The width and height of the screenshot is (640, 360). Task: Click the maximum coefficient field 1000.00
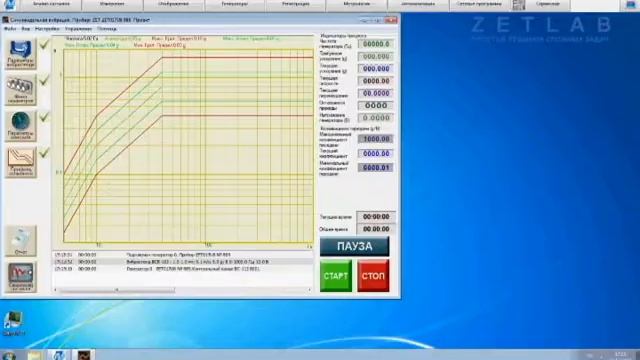pyautogui.click(x=376, y=139)
